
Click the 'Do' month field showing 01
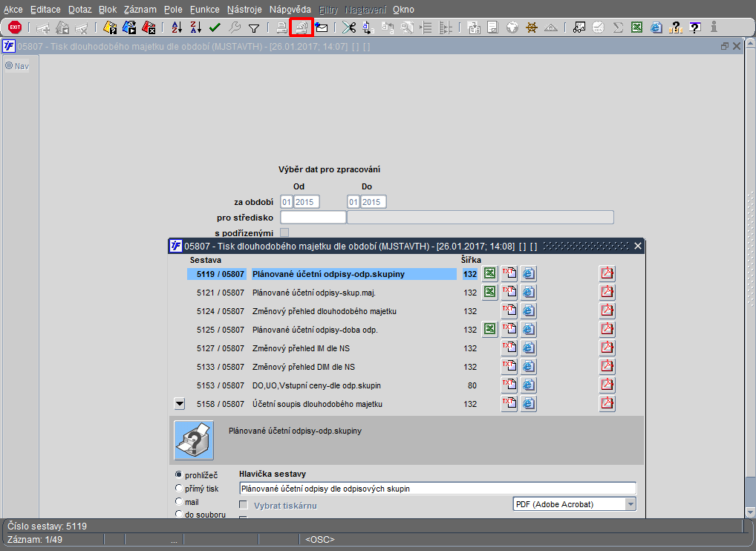click(x=353, y=202)
